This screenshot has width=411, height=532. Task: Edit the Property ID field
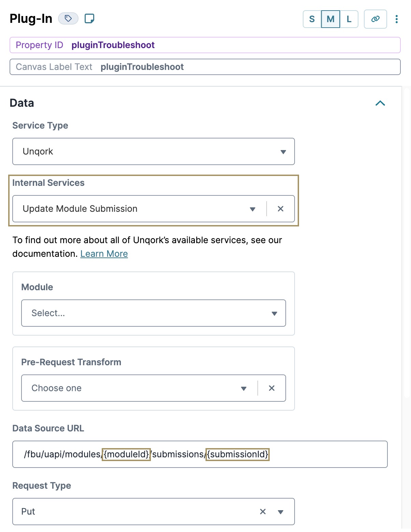coord(205,45)
